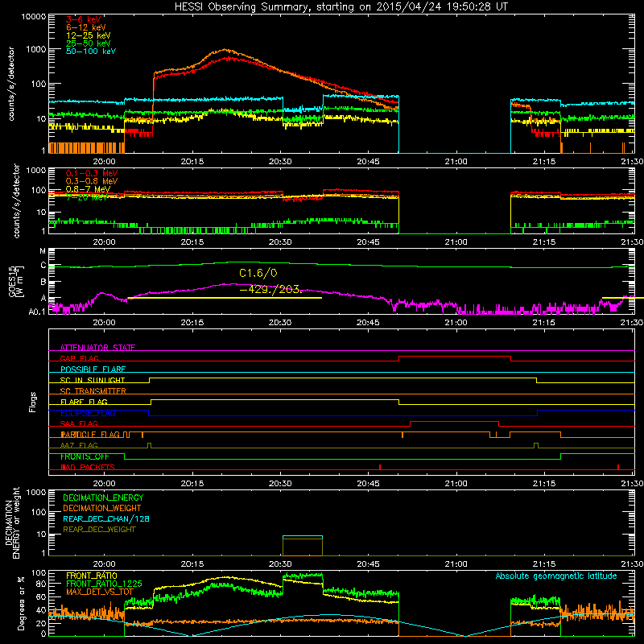Select the 6-12 keV legend label
This screenshot has width=644, height=644.
point(86,27)
